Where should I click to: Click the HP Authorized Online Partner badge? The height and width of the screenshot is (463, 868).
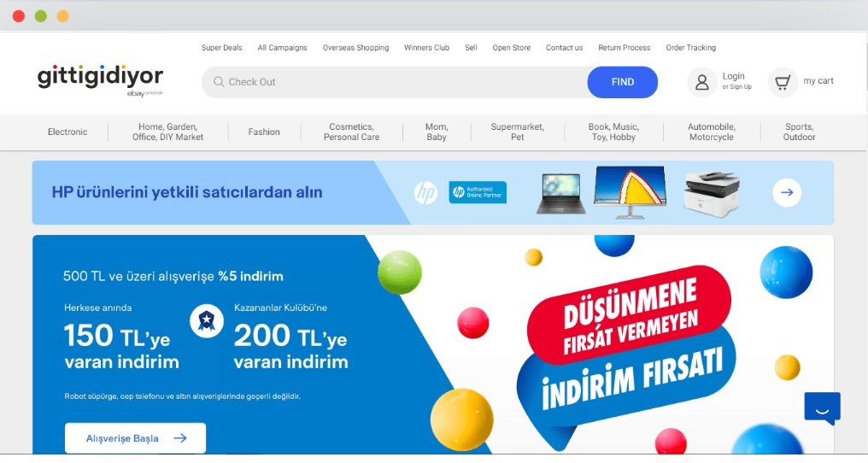click(478, 192)
